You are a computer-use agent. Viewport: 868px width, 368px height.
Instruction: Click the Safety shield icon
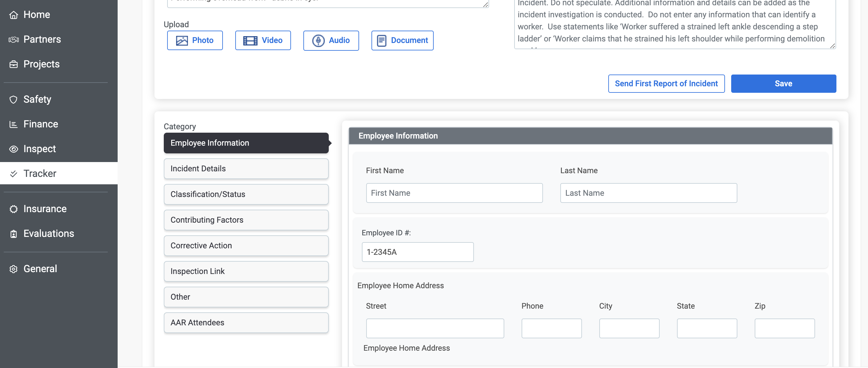click(x=14, y=99)
